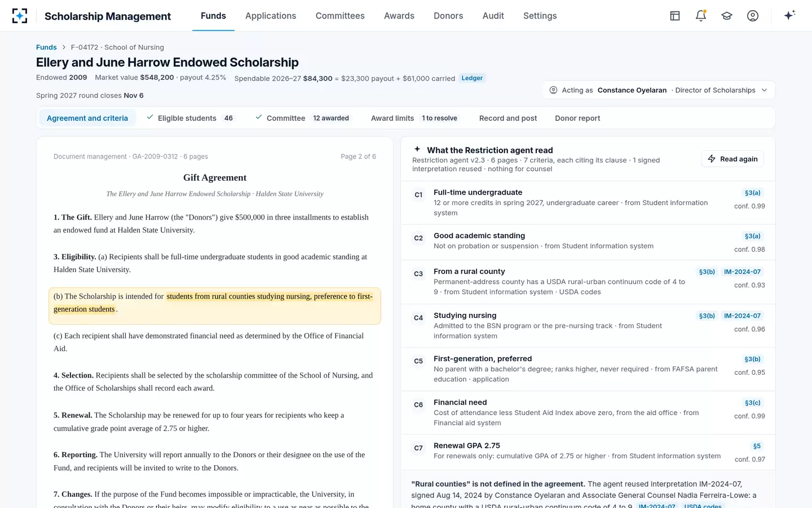
Task: Click the checkmark on Committee tab
Action: pyautogui.click(x=259, y=117)
